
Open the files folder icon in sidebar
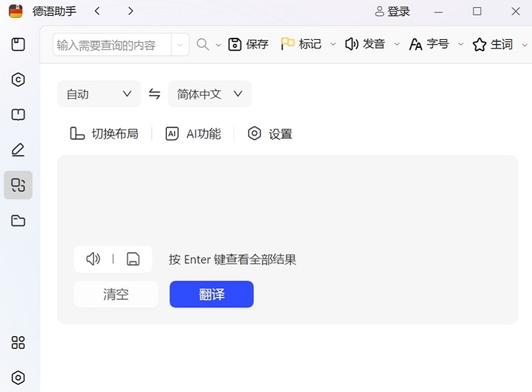coord(18,221)
